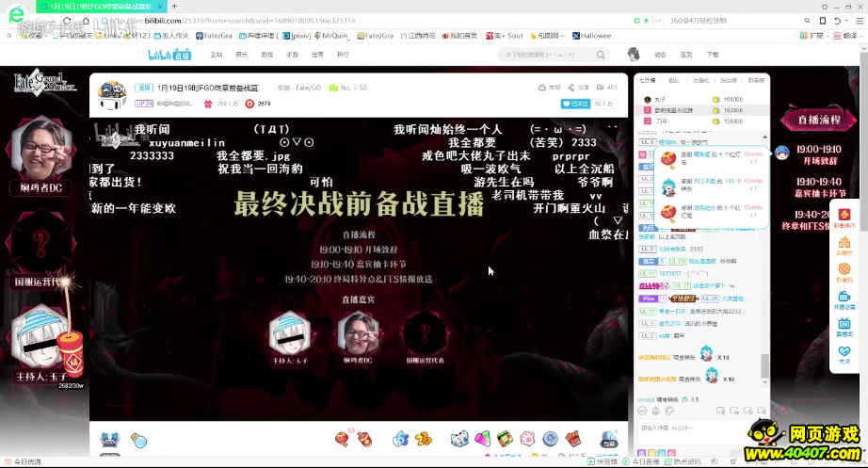Send the french fries gift
The width and height of the screenshot is (868, 468).
coord(572,439)
